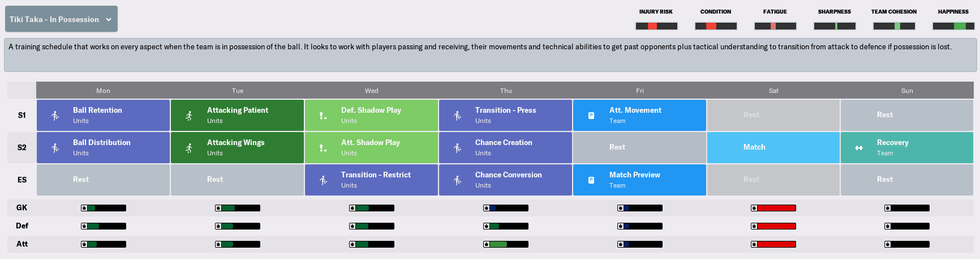Open the Tiki Taka - In Possession dropdown
This screenshot has width=980, height=259.
(x=61, y=19)
